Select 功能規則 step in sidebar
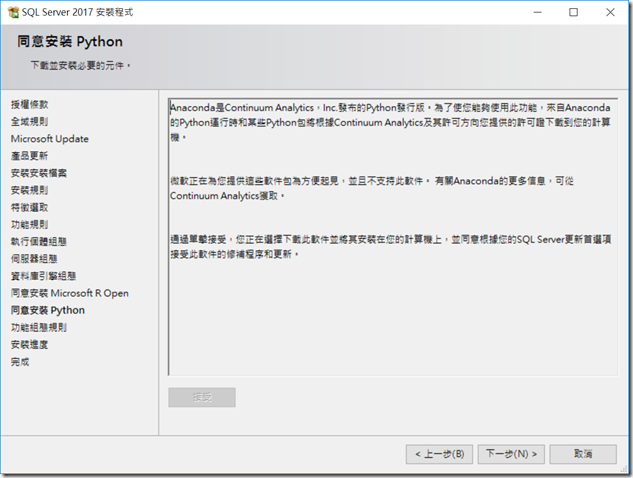This screenshot has height=478, width=633. (29, 224)
